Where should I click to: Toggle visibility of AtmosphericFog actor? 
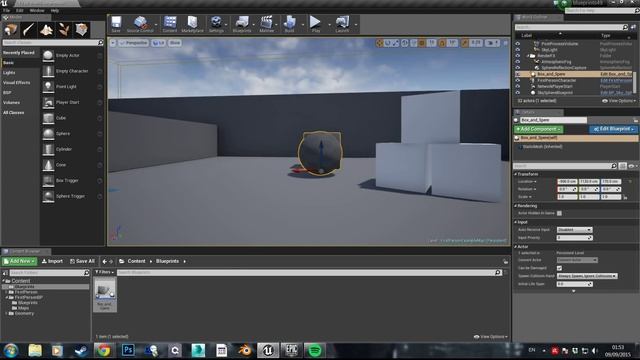[518, 62]
